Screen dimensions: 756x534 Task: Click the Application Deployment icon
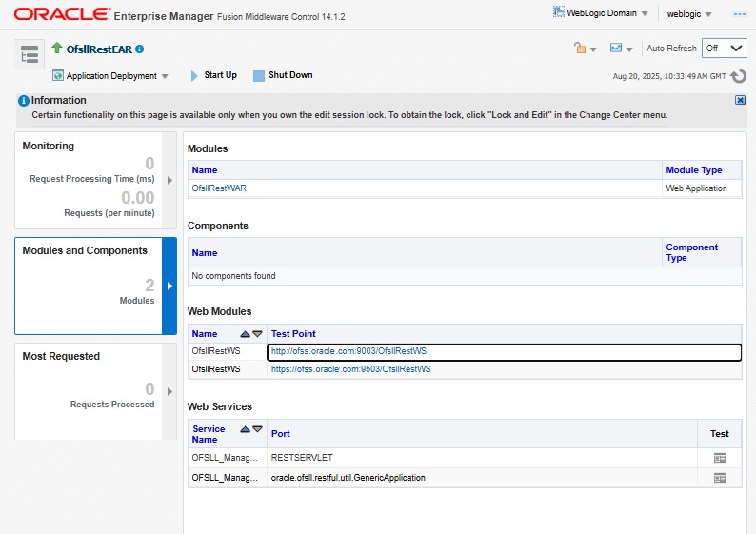[58, 75]
